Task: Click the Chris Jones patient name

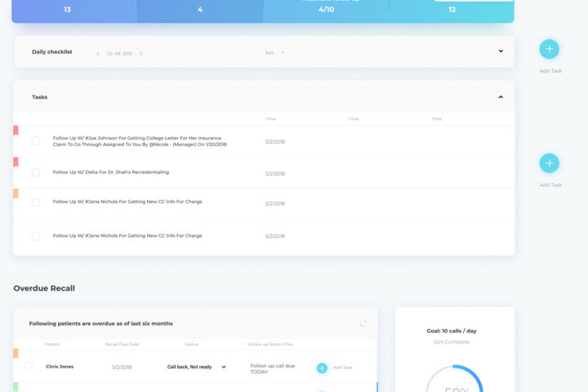Action: point(60,367)
